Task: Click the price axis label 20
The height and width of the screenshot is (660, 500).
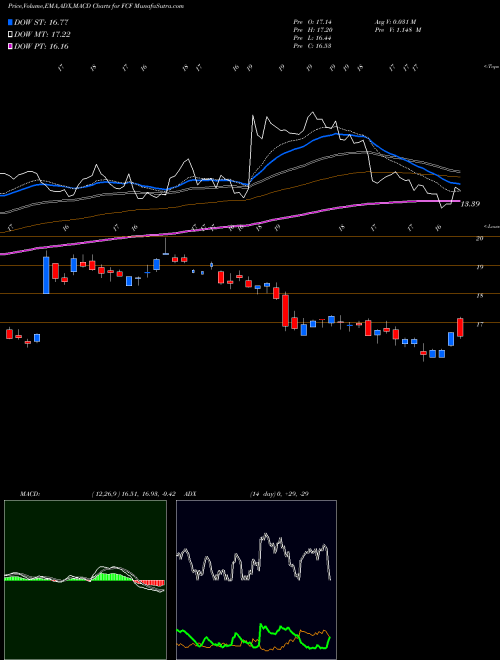Action: click(x=479, y=238)
